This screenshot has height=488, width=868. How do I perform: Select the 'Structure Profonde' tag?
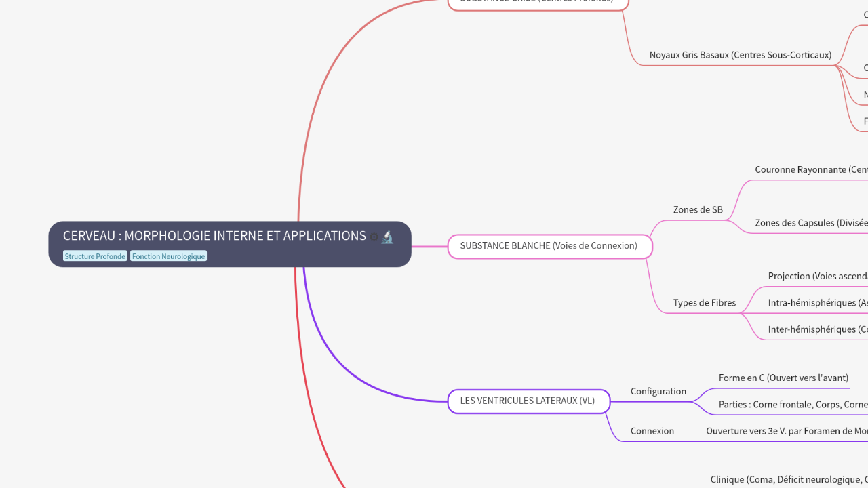pyautogui.click(x=95, y=256)
